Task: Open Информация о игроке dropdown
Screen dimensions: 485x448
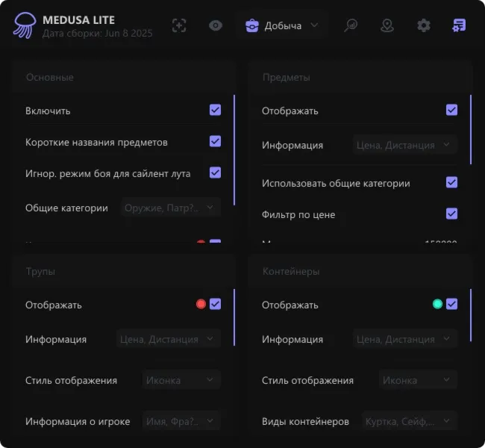Action: (x=181, y=421)
